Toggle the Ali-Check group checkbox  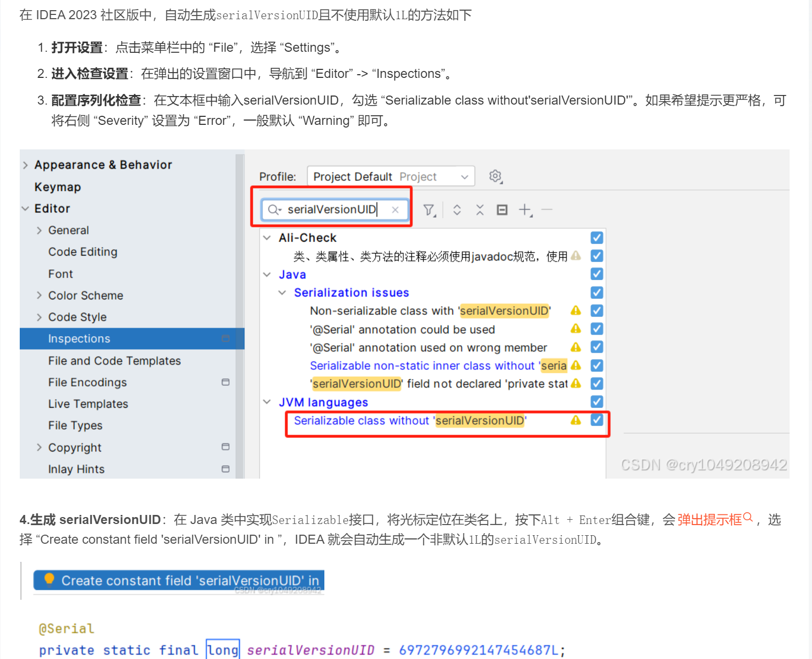click(597, 237)
